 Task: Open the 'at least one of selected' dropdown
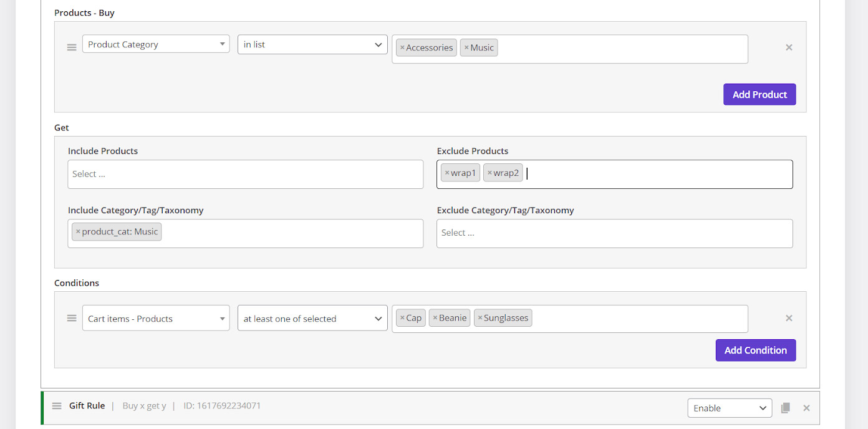pos(312,318)
